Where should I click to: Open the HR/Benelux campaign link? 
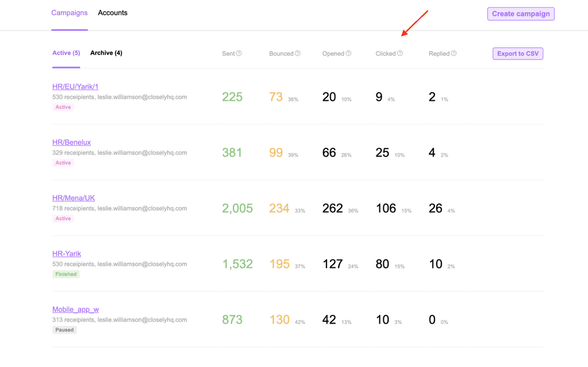pos(72,142)
